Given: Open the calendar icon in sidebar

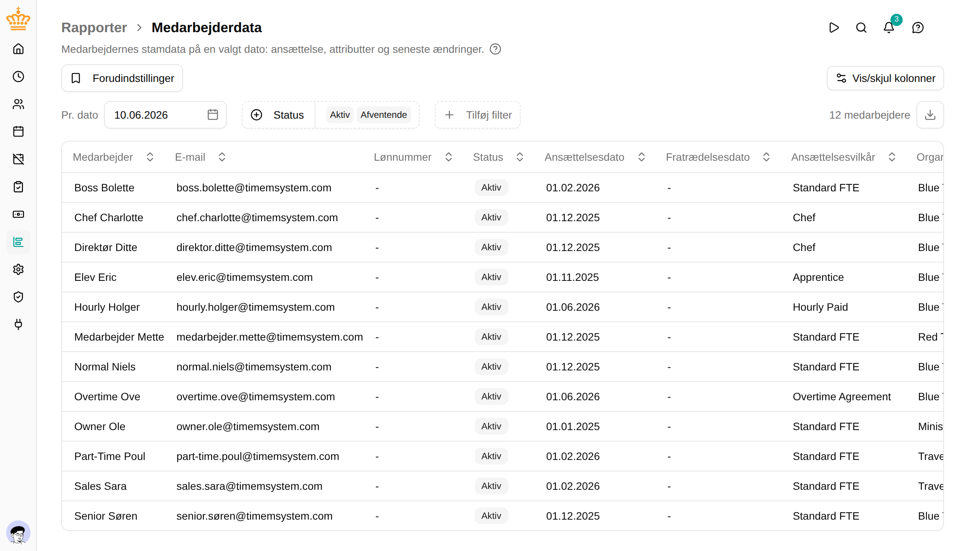Looking at the screenshot, I should [18, 132].
